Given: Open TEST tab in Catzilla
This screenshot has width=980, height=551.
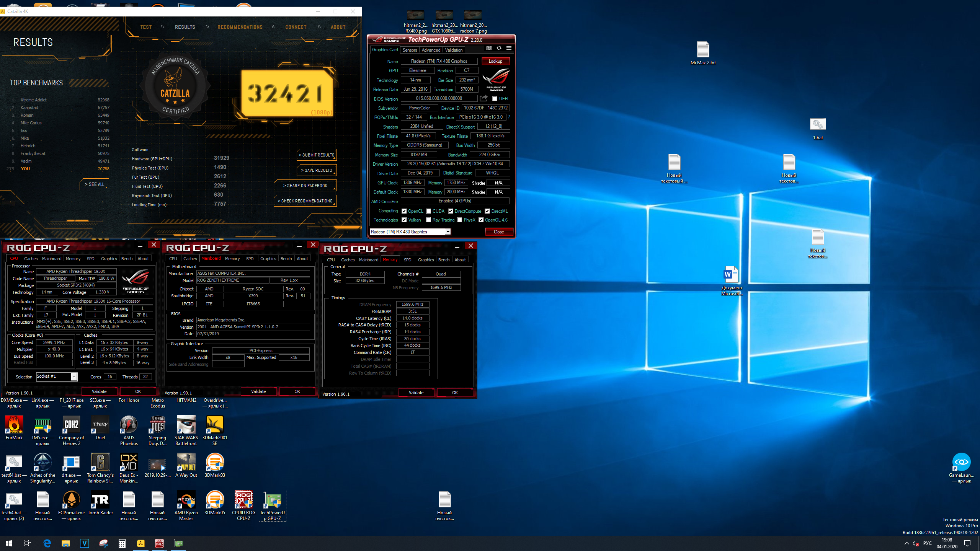Looking at the screenshot, I should click(x=146, y=27).
